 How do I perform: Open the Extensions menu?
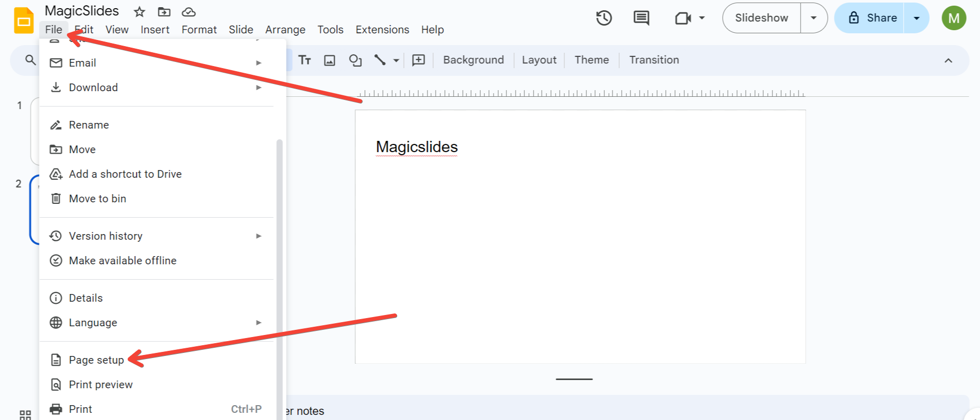point(382,30)
